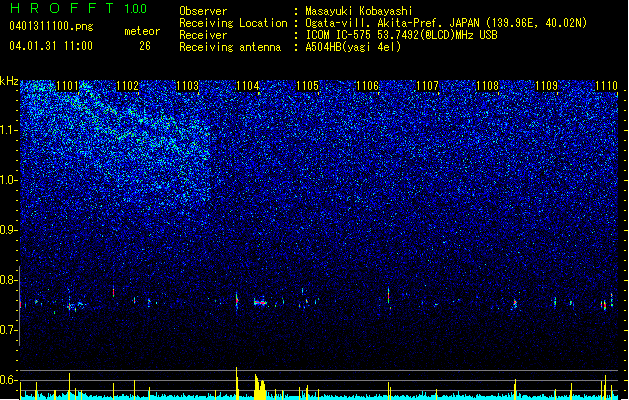Click the 1103 time marker

(x=187, y=86)
